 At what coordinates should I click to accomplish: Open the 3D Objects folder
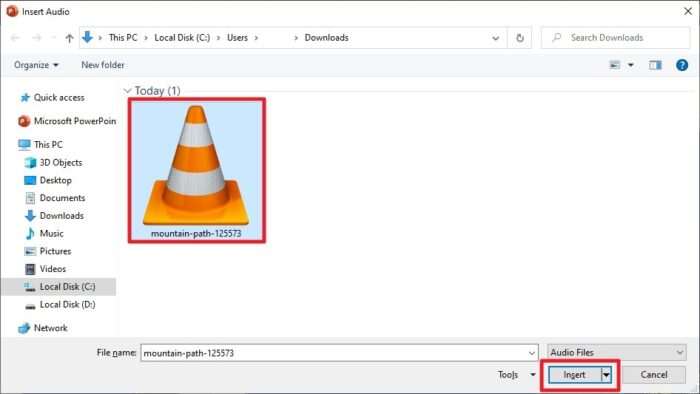coord(54,162)
